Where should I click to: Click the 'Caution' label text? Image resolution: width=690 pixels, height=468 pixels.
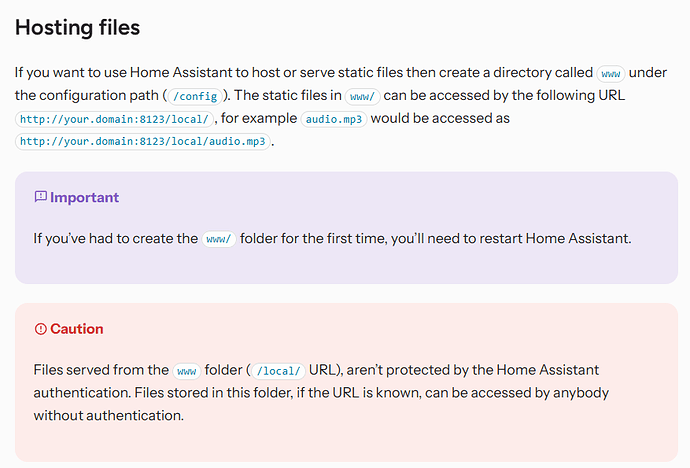[77, 329]
